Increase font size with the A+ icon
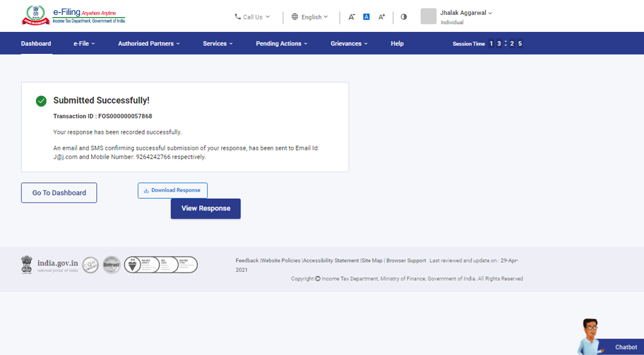This screenshot has width=644, height=355. (381, 17)
